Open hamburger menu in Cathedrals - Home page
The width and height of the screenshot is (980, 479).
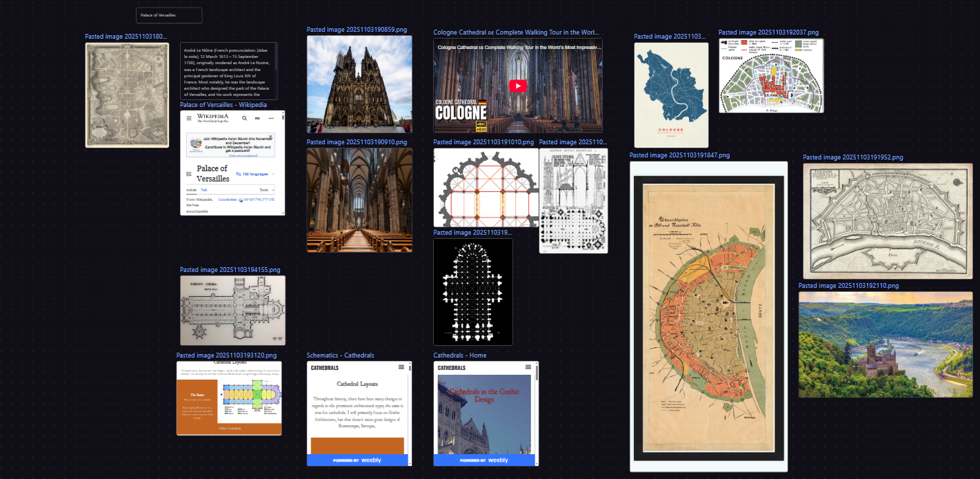pyautogui.click(x=528, y=368)
